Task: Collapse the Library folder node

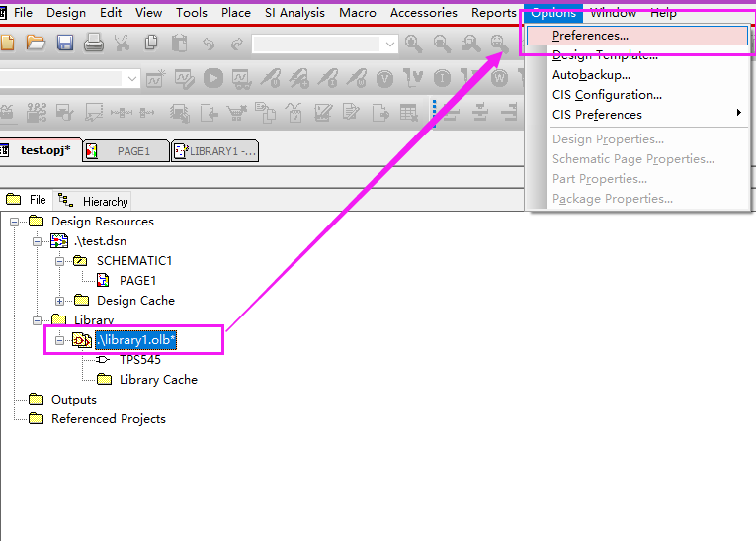Action: pyautogui.click(x=38, y=320)
